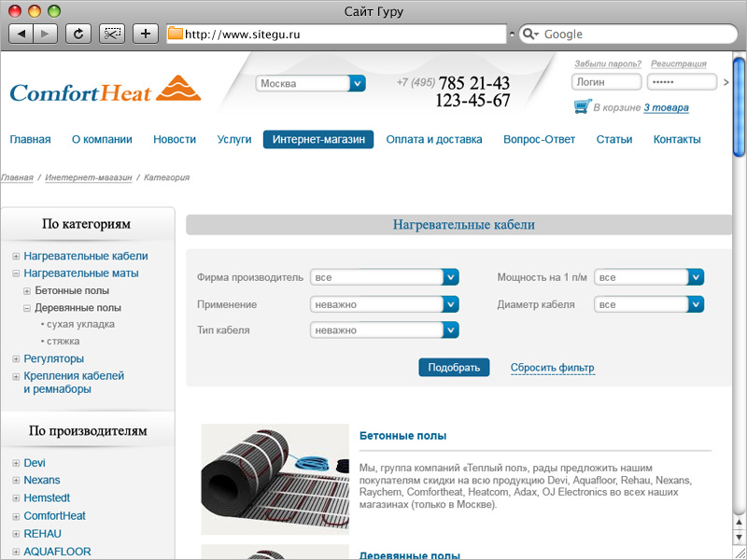Viewport: 747px width, 560px height.
Task: Open the Вопрос-Ответ menu item
Action: pos(540,139)
